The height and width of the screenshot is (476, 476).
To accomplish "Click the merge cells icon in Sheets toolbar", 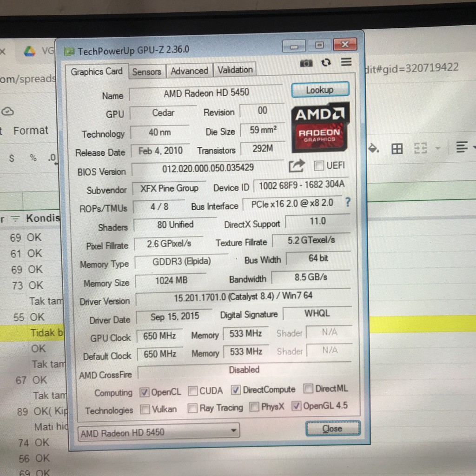I will coord(420,148).
